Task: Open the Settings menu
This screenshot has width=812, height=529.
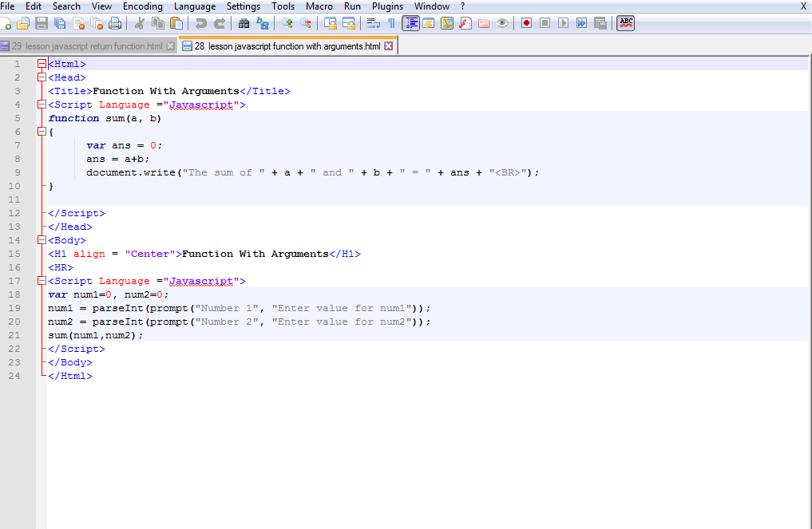Action: (244, 6)
